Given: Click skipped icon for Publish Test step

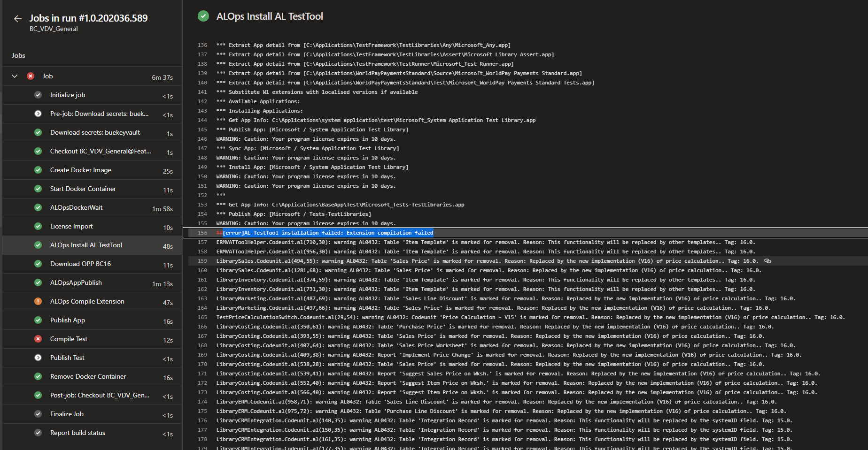Looking at the screenshot, I should pyautogui.click(x=38, y=358).
